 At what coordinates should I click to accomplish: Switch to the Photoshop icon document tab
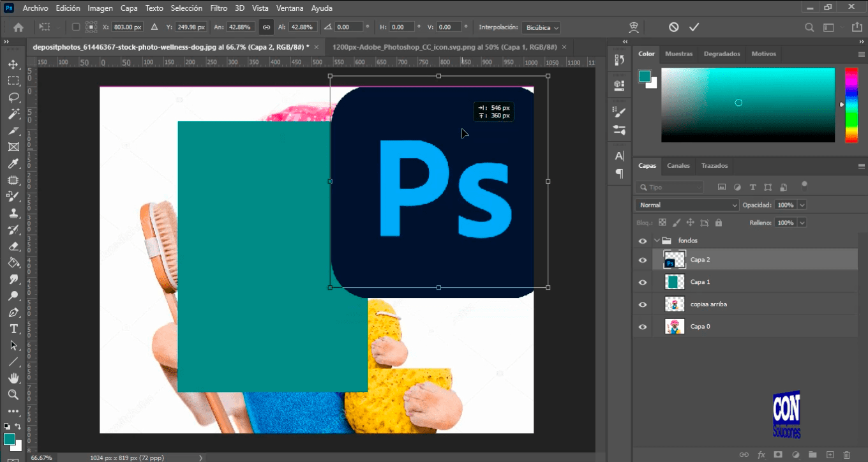[x=444, y=47]
